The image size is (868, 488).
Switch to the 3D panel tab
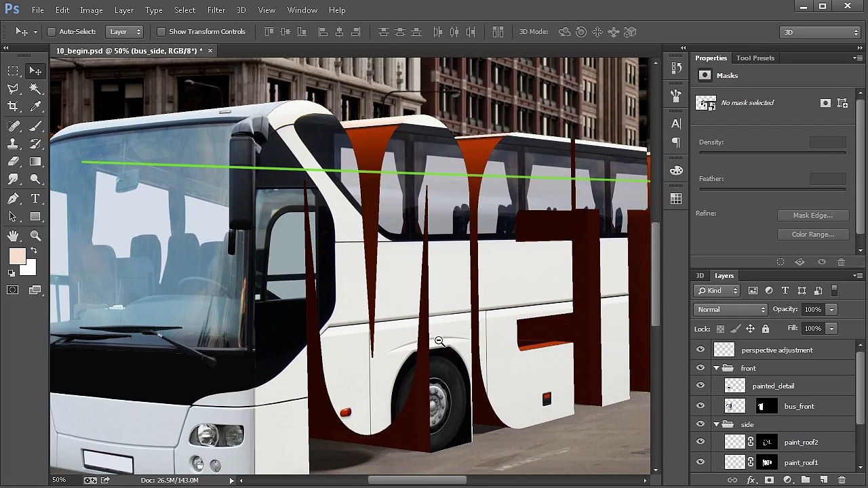[x=700, y=276]
